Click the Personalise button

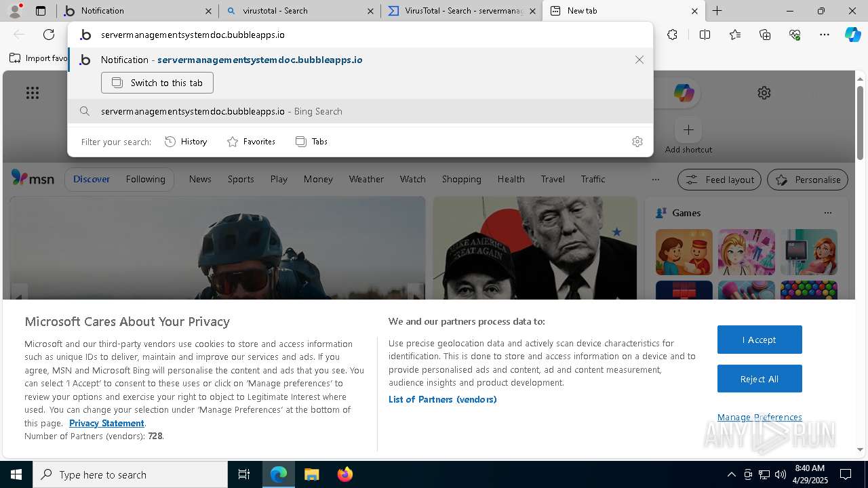[808, 180]
